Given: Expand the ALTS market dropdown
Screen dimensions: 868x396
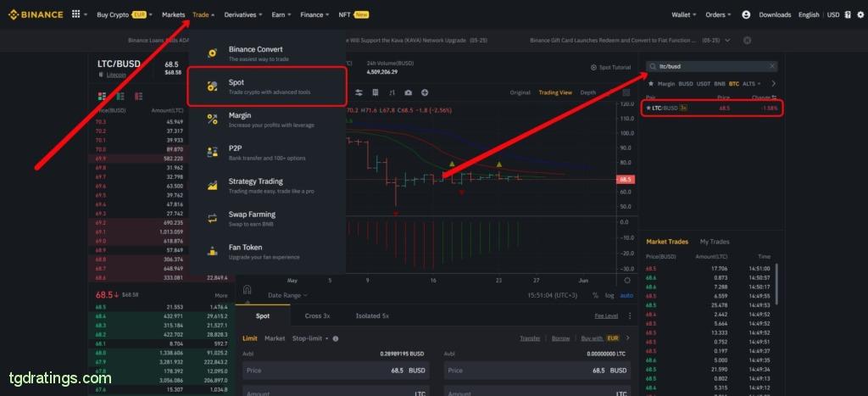Looking at the screenshot, I should click(751, 84).
